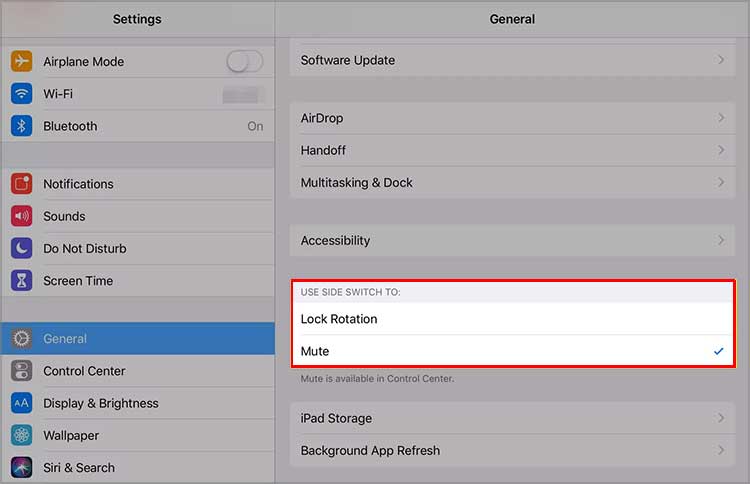Tap the Bluetooth icon in sidebar
750x484 pixels.
(x=22, y=126)
